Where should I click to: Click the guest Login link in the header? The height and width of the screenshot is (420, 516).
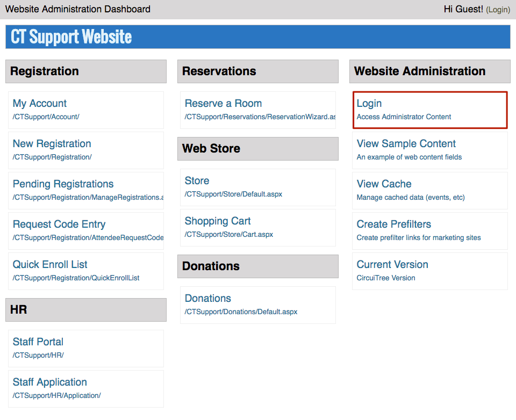pos(498,9)
